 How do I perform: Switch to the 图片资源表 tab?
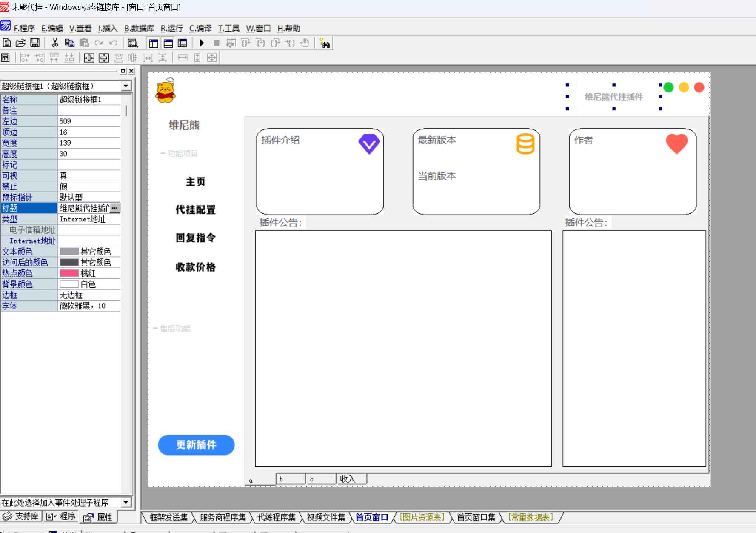[x=421, y=517]
